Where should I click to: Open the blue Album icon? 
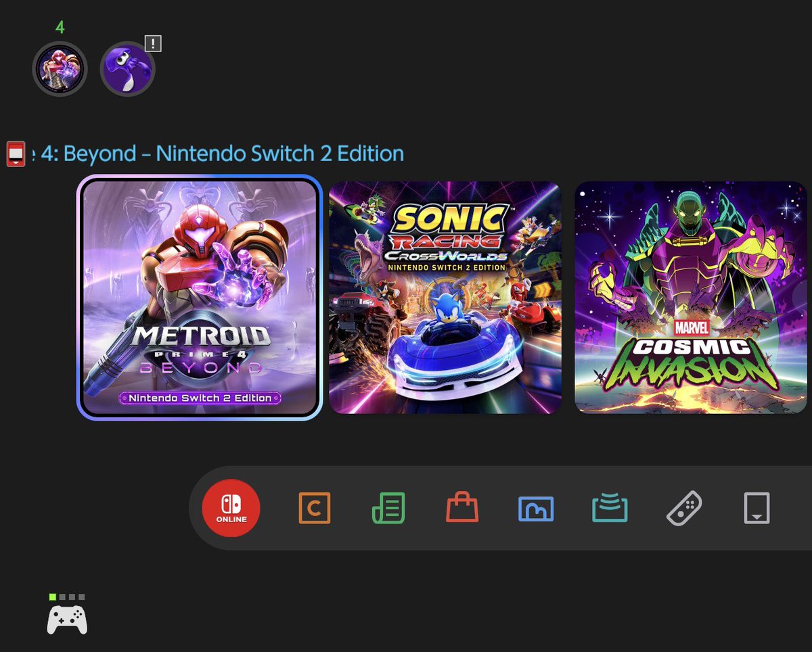536,509
